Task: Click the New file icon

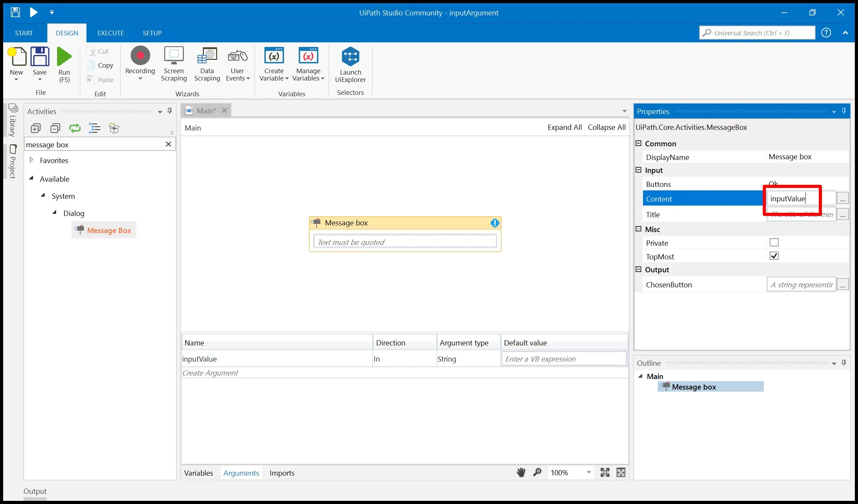Action: click(x=16, y=56)
